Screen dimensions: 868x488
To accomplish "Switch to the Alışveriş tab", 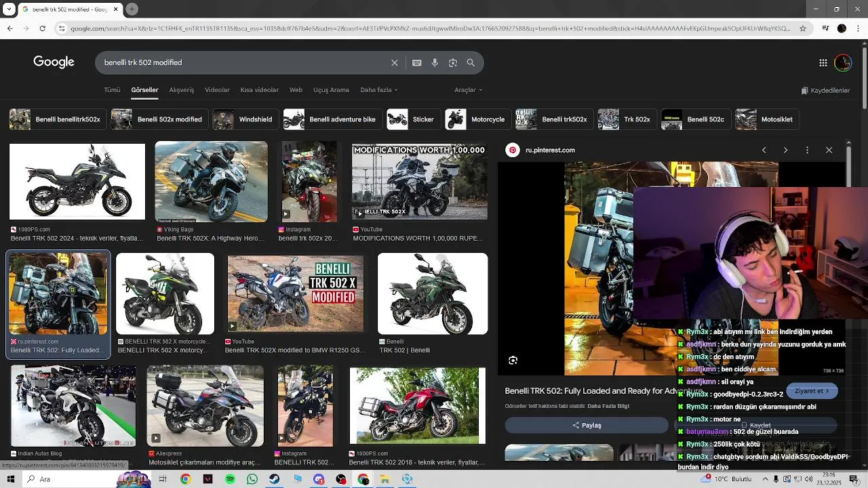I will click(x=181, y=89).
